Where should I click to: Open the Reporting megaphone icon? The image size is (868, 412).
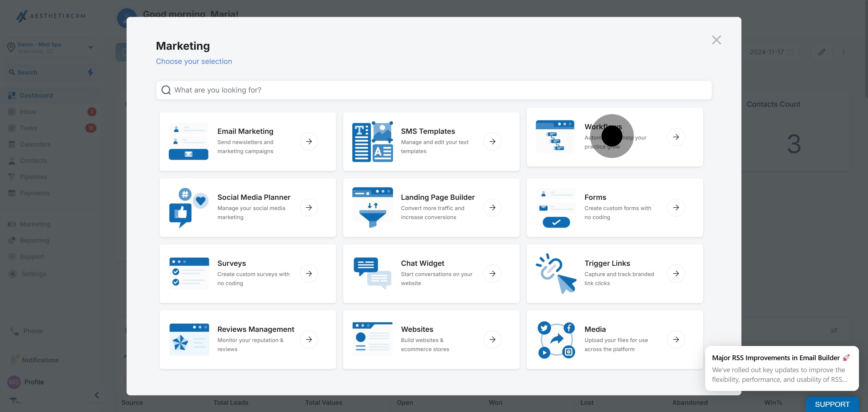[x=12, y=240]
